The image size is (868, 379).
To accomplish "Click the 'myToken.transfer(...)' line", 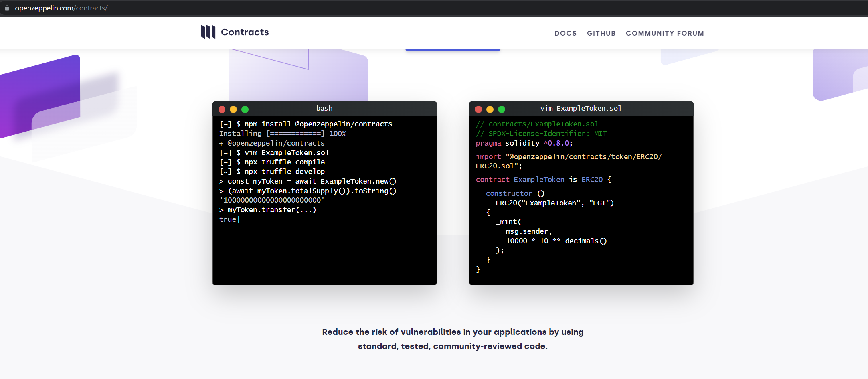I will coord(268,210).
